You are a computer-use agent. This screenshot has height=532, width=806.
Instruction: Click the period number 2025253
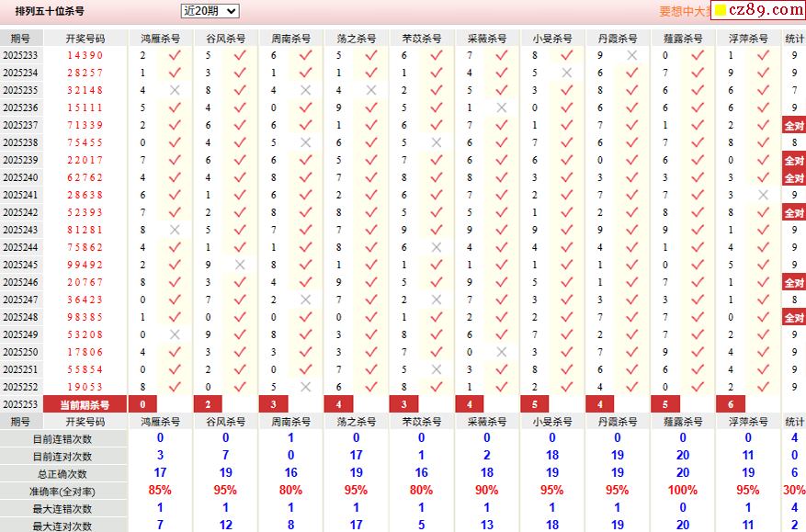tap(20, 404)
